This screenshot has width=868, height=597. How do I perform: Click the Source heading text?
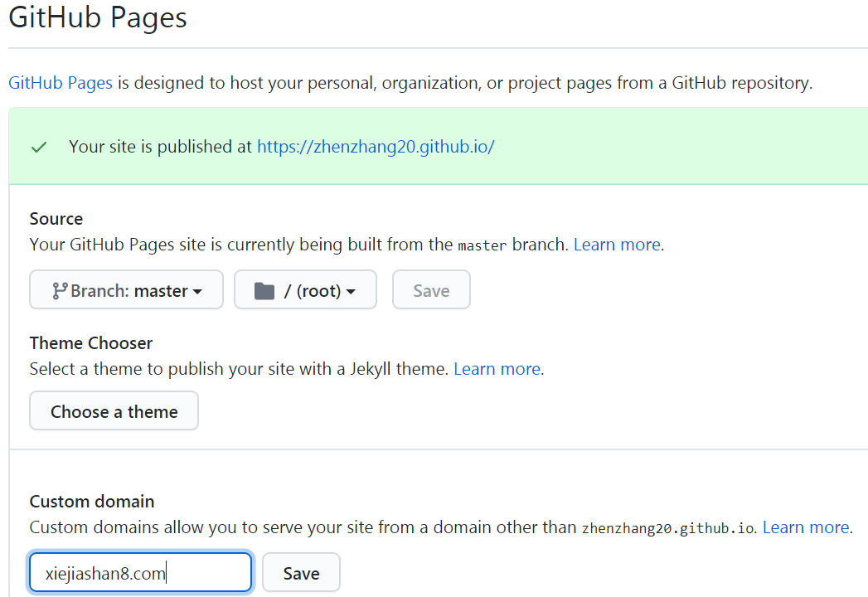[56, 219]
